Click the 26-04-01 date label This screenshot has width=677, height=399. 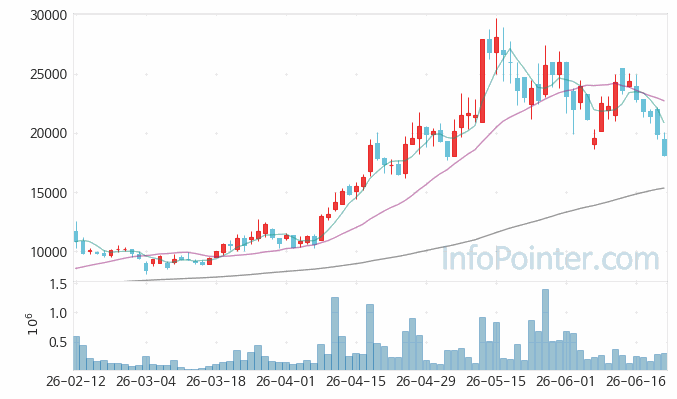[286, 382]
